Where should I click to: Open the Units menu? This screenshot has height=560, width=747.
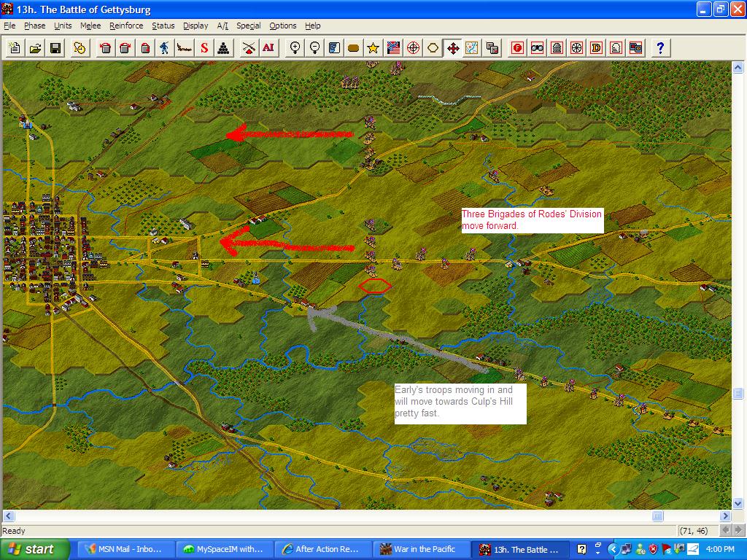(63, 26)
